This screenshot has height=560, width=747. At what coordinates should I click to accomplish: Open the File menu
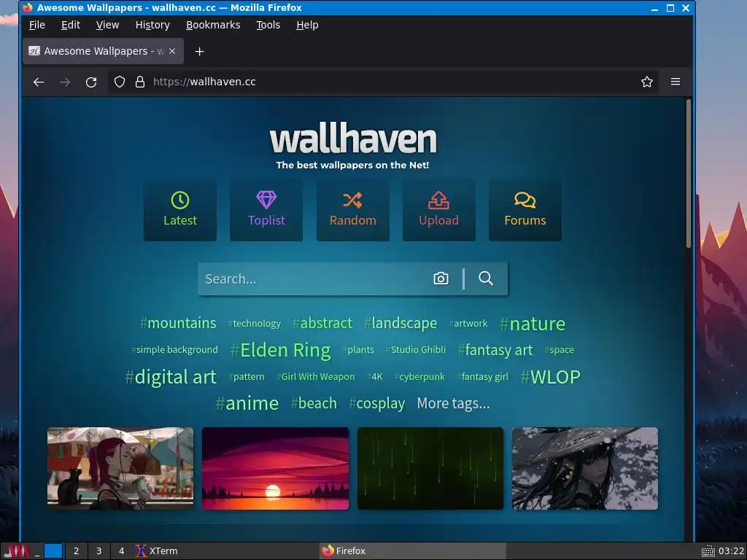coord(36,25)
